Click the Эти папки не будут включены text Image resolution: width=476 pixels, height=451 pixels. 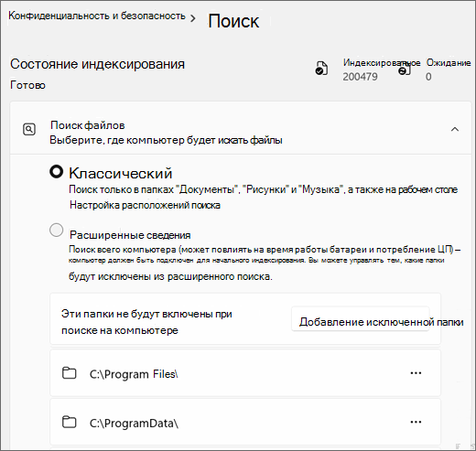click(146, 322)
